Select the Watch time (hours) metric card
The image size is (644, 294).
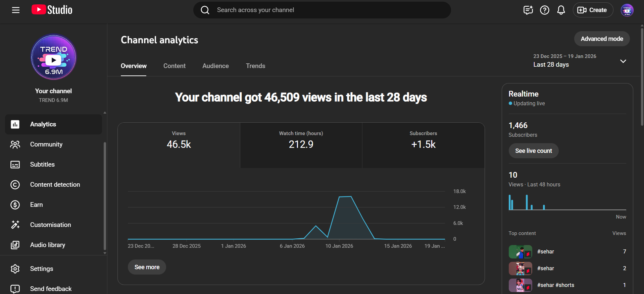[301, 145]
